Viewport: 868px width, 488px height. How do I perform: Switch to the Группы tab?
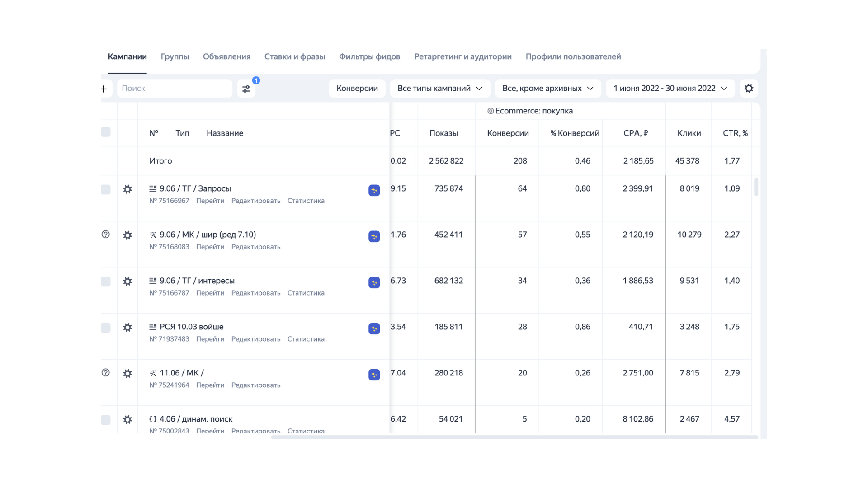coord(175,56)
